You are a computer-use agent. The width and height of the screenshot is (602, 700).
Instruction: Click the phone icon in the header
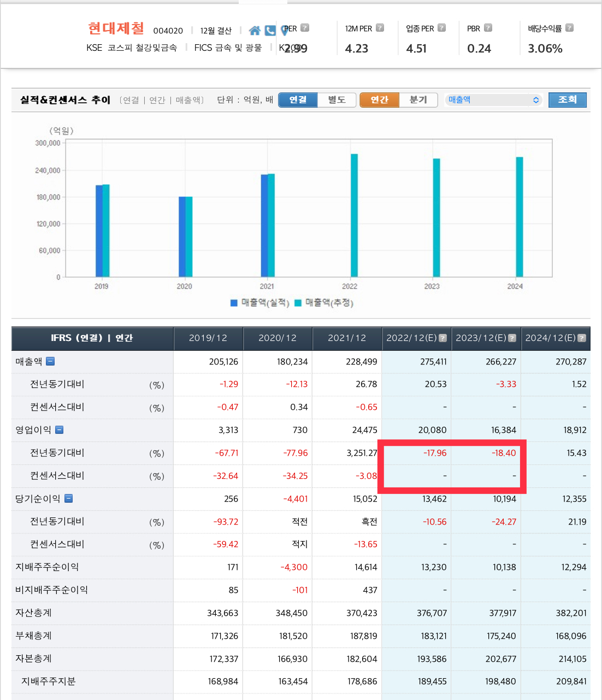click(x=270, y=31)
